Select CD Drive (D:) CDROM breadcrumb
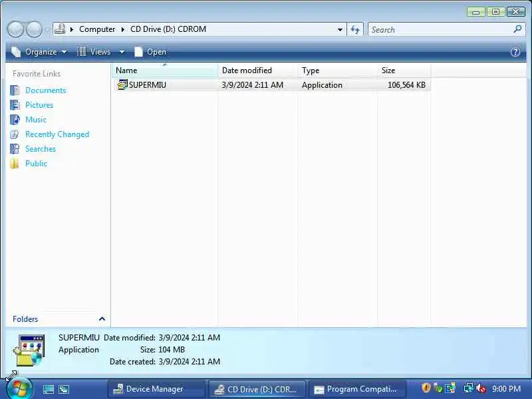The image size is (532, 399). [168, 29]
